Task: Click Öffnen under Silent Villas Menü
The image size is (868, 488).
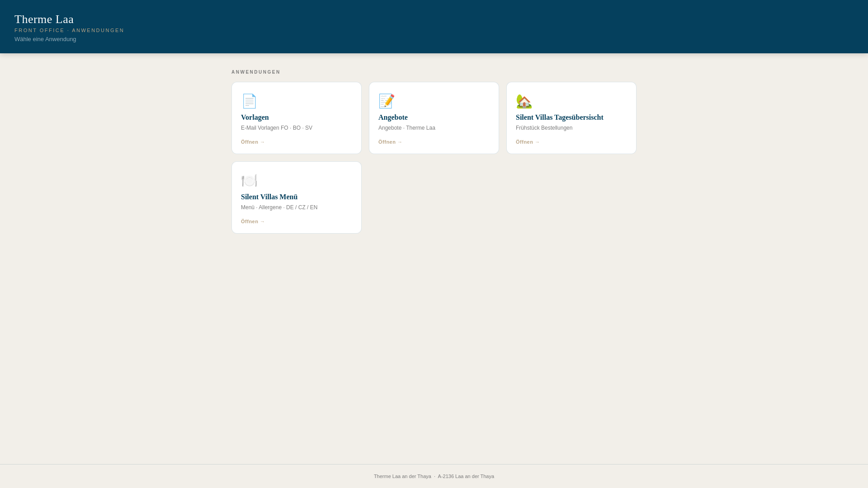Action: tap(253, 221)
